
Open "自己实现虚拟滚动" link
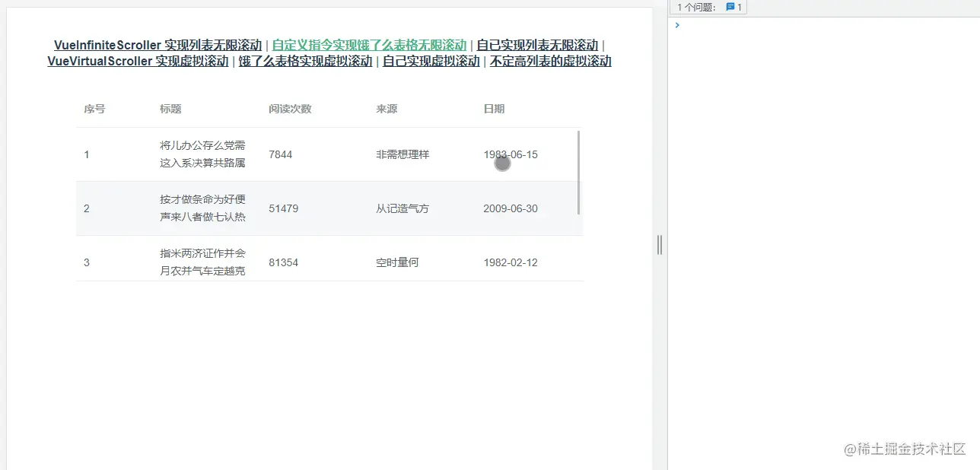click(x=431, y=61)
